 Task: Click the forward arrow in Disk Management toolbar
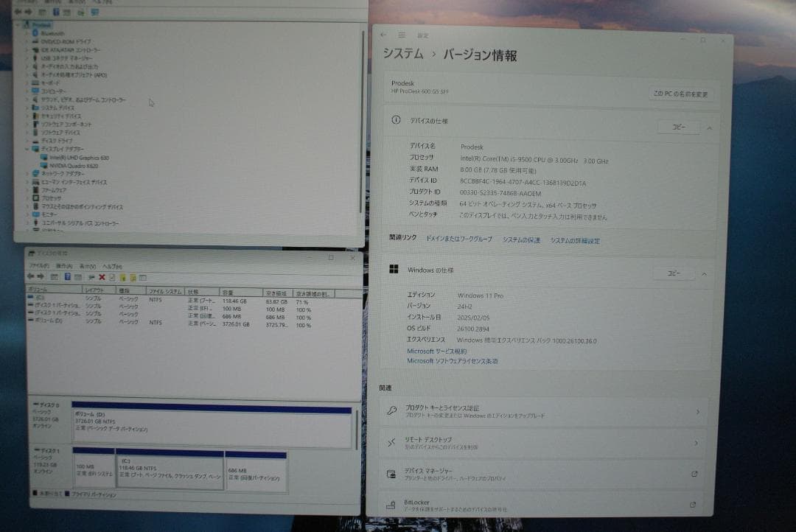(41, 278)
